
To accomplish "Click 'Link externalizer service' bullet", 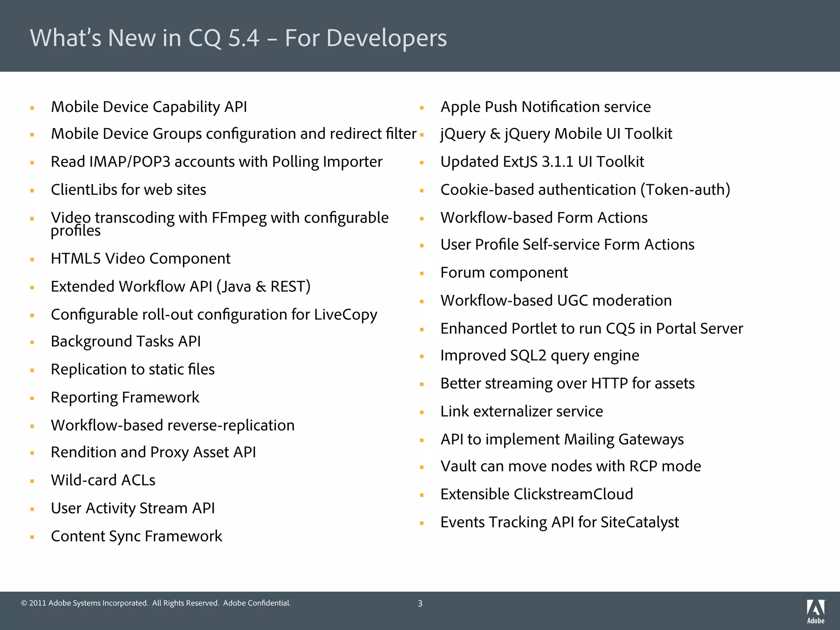I will [522, 411].
